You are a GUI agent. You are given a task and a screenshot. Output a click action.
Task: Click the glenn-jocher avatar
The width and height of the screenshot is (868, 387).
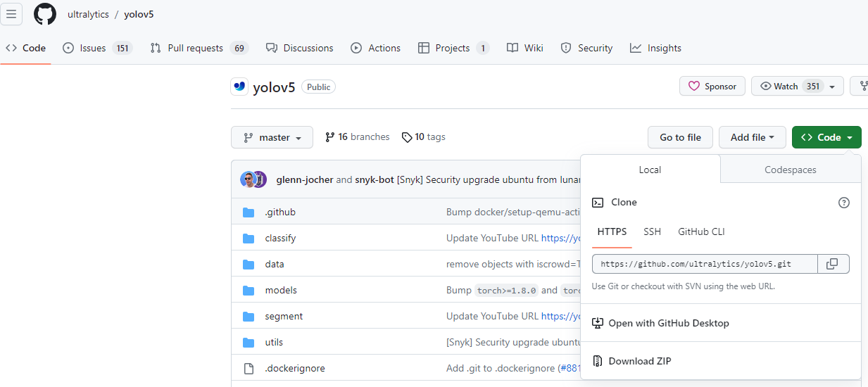(x=247, y=179)
